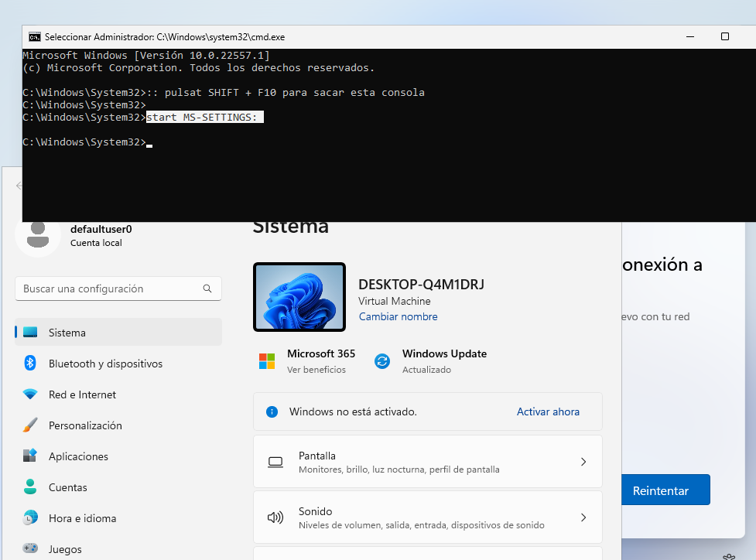Open Bluetooth y dispositivos settings icon
This screenshot has height=560, width=756.
point(30,364)
